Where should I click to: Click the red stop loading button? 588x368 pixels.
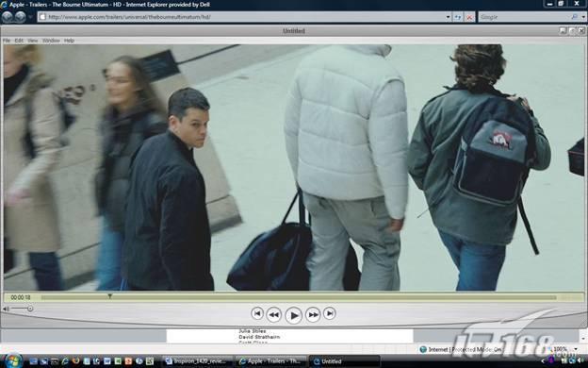coord(469,17)
